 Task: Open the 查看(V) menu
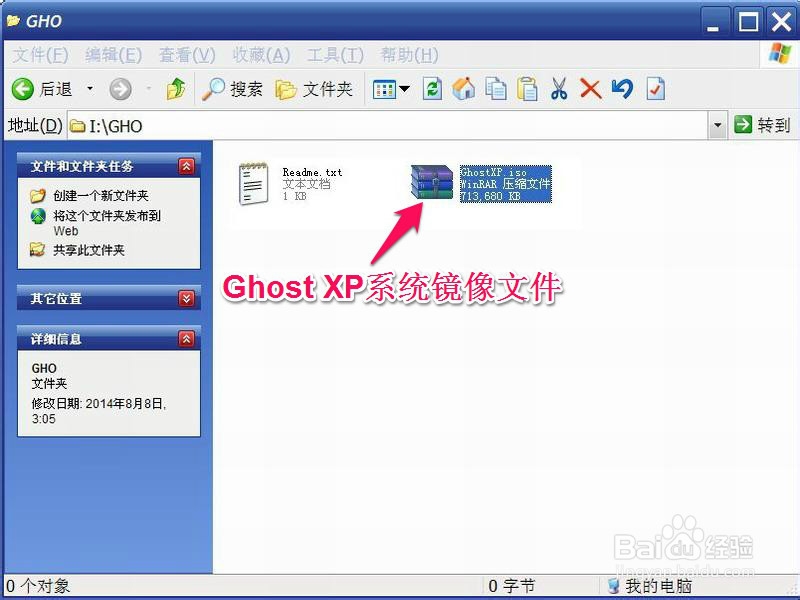[x=187, y=55]
